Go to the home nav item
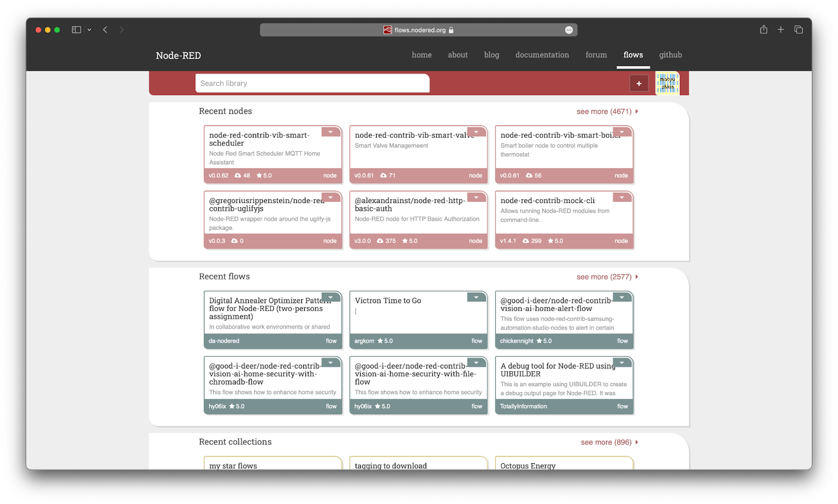The height and width of the screenshot is (504, 838). [422, 55]
